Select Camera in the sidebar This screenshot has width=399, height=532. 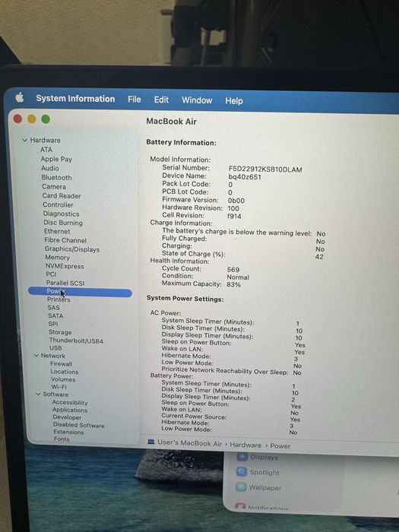(54, 187)
